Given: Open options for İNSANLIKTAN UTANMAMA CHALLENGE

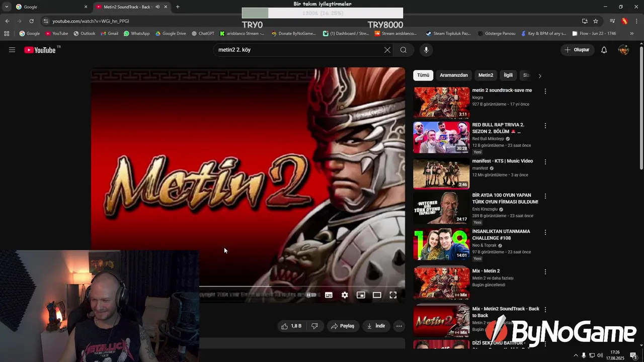Looking at the screenshot, I should (x=545, y=232).
